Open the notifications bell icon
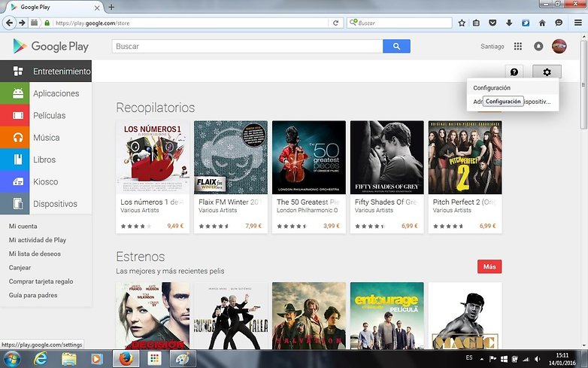The image size is (588, 368). pos(538,46)
